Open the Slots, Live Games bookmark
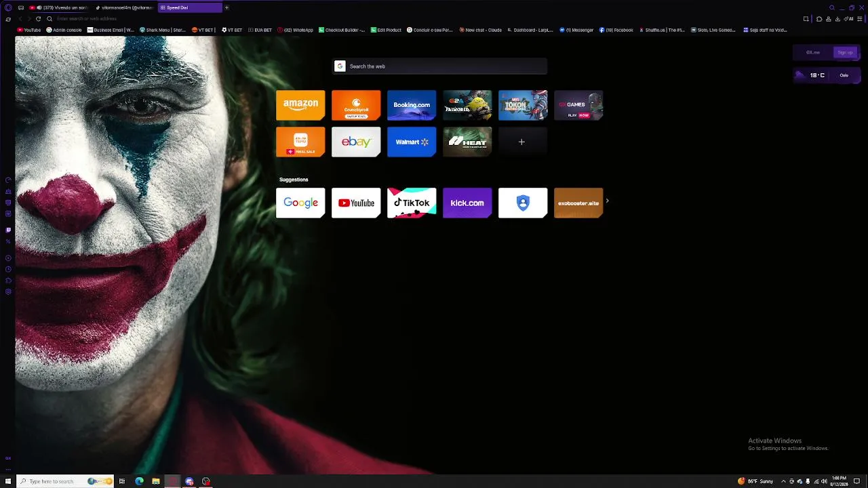This screenshot has width=868, height=488. point(712,30)
